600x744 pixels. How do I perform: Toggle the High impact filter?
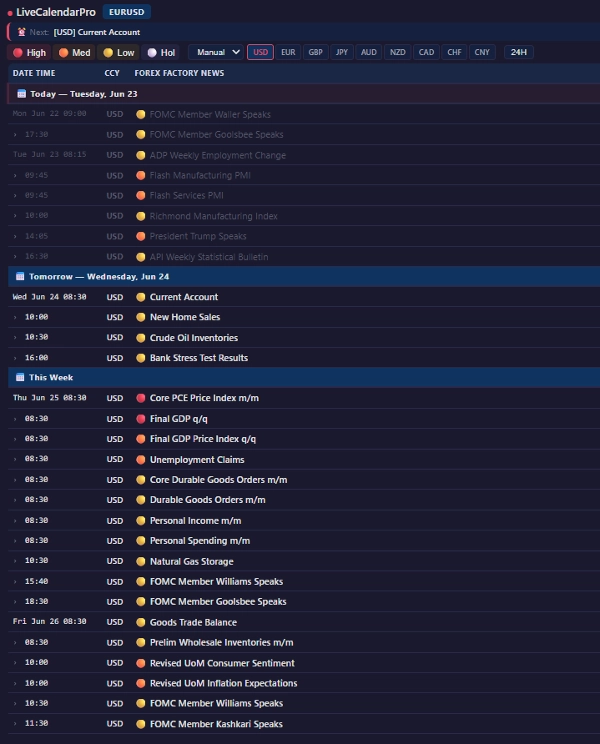(x=29, y=53)
